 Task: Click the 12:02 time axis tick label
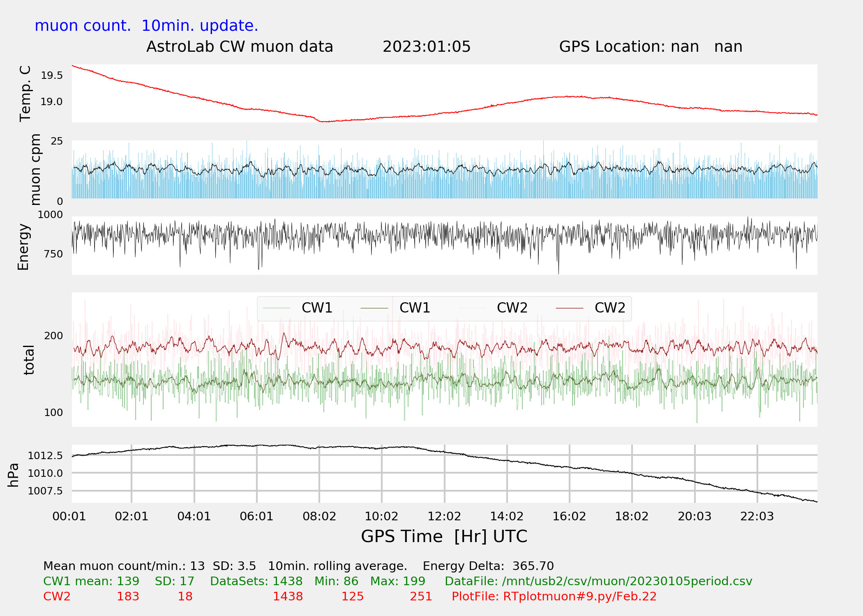tap(444, 516)
